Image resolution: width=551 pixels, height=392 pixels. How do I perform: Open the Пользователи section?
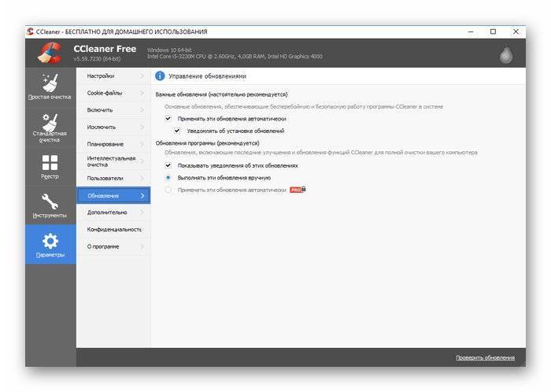pos(113,178)
